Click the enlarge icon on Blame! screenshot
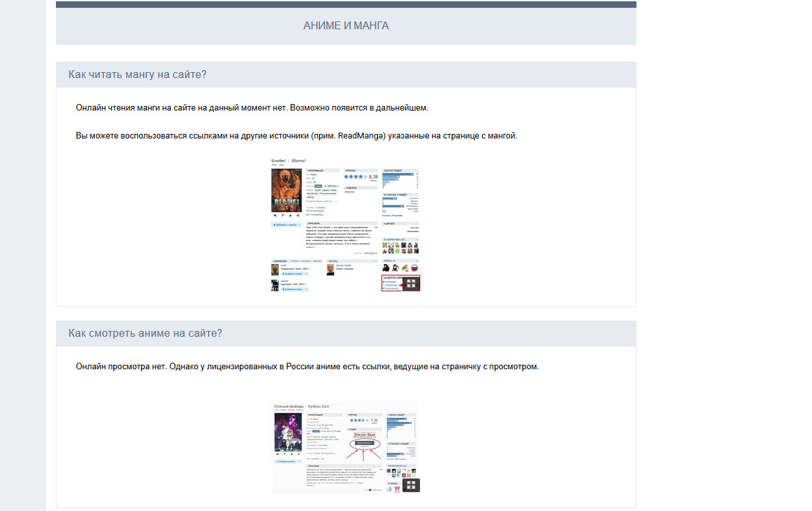812x511 pixels. pos(411,283)
